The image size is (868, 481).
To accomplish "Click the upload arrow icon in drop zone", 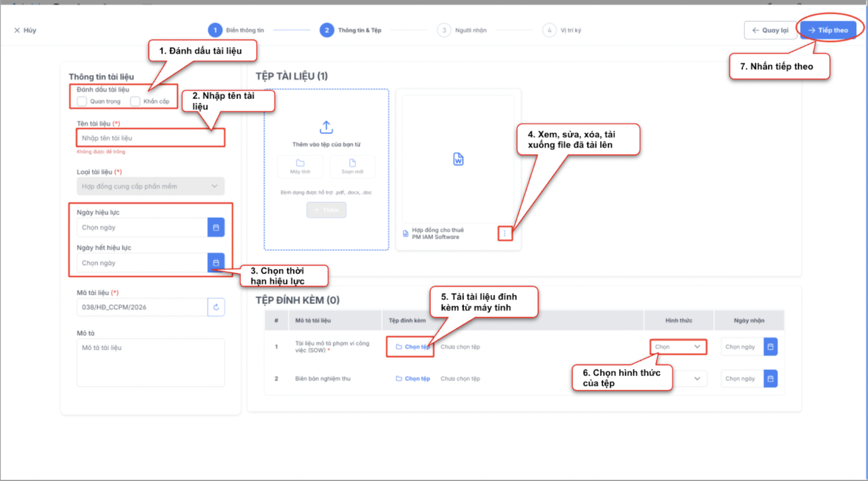I will pos(326,127).
